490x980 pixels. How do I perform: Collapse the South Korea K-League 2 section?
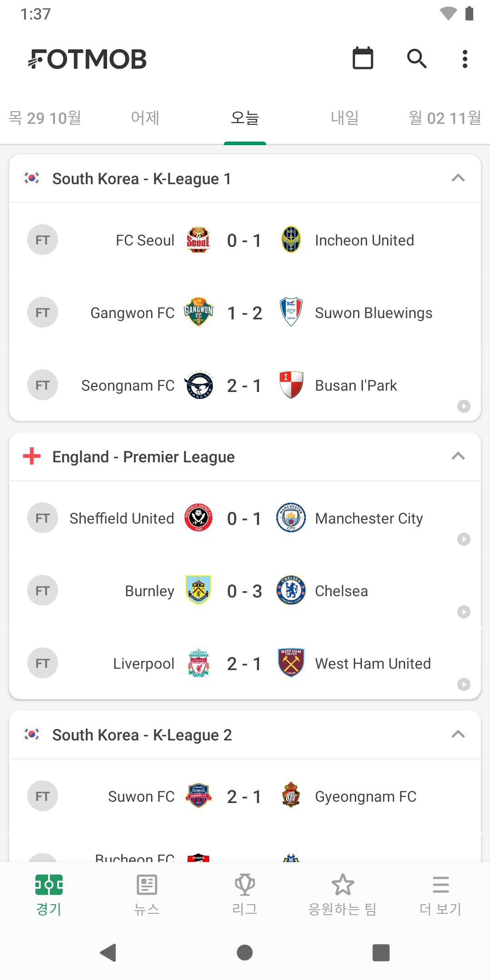458,734
